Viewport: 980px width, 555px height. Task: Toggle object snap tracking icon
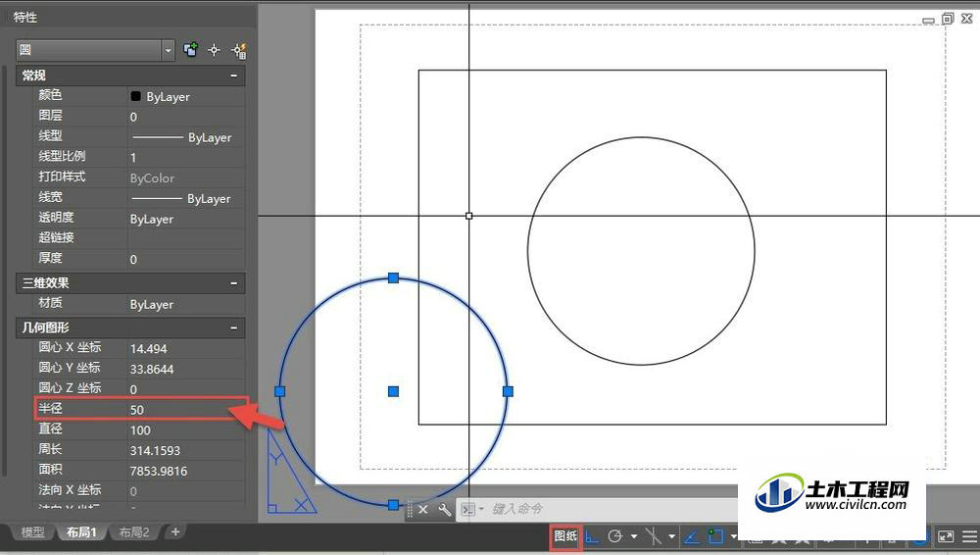(691, 536)
